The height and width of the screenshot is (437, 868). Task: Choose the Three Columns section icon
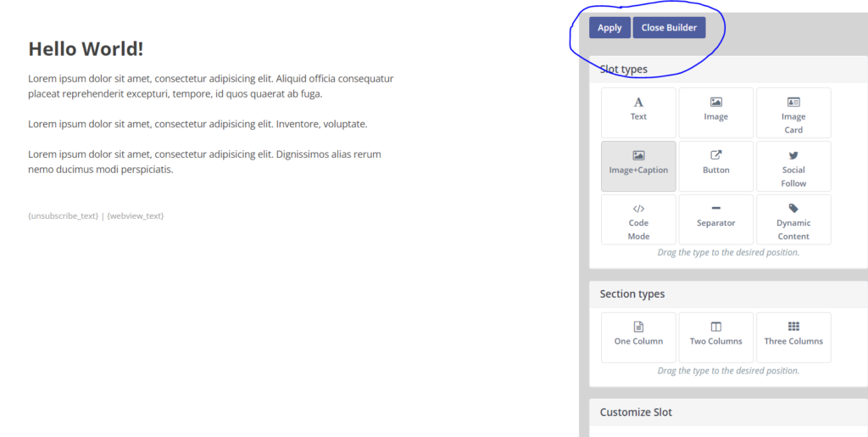(x=793, y=326)
